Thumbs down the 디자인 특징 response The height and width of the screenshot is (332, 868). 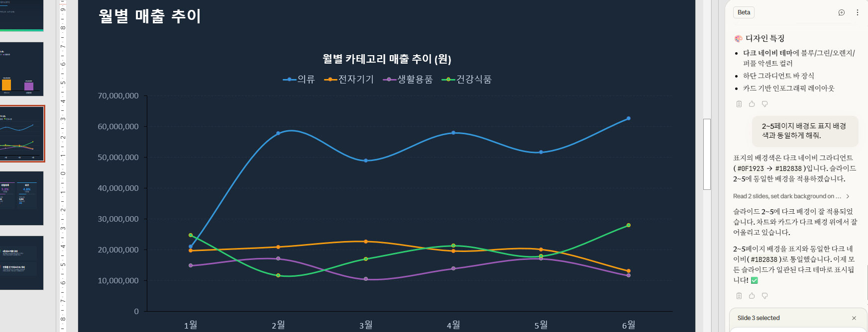click(x=765, y=104)
